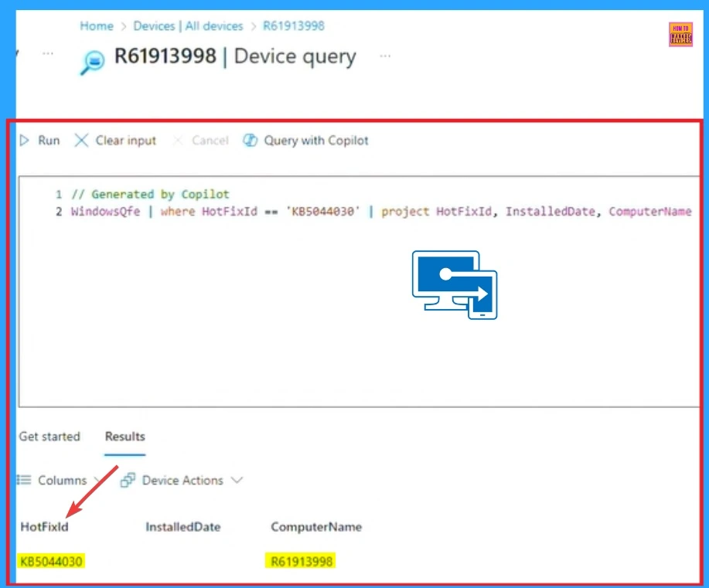Open ellipsis menu left of page title
This screenshot has width=709, height=588.
48,54
